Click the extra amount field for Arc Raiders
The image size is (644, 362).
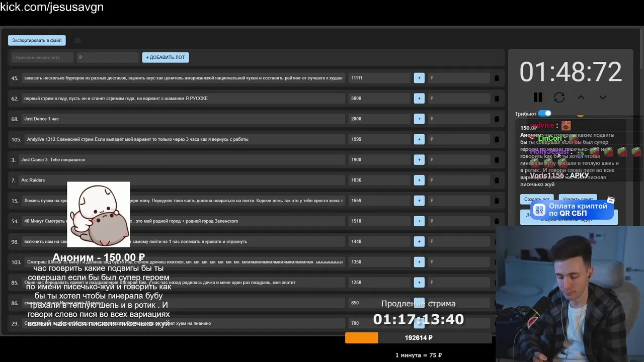[458, 180]
